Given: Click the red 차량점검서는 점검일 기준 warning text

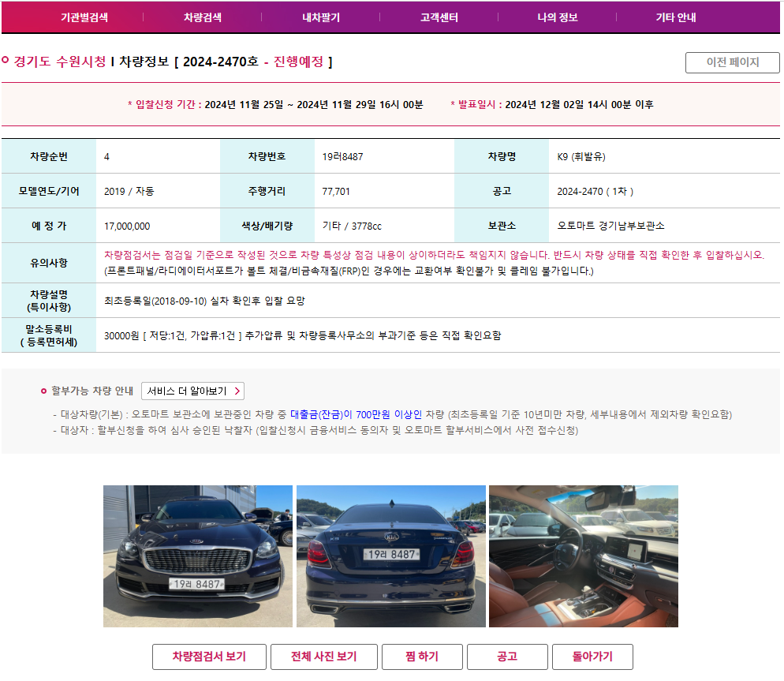Looking at the screenshot, I should (434, 255).
